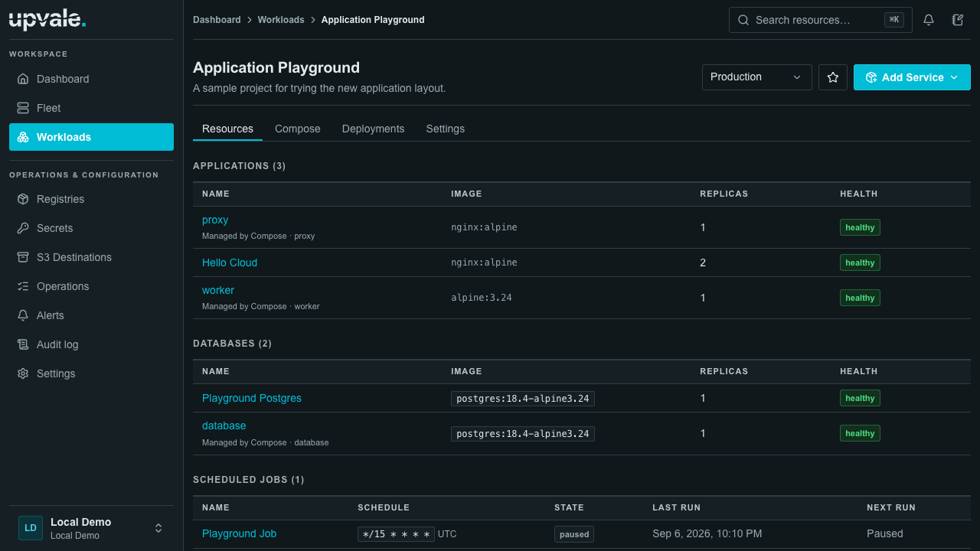The height and width of the screenshot is (551, 980).
Task: Click healthy badge in worker row
Action: (860, 298)
